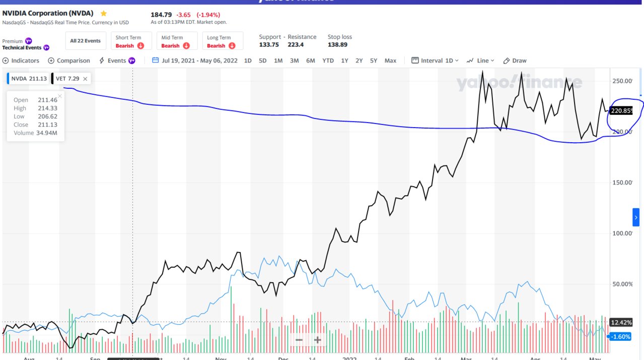Open the Events lightning bolt menu
This screenshot has height=360, width=644.
(x=117, y=61)
